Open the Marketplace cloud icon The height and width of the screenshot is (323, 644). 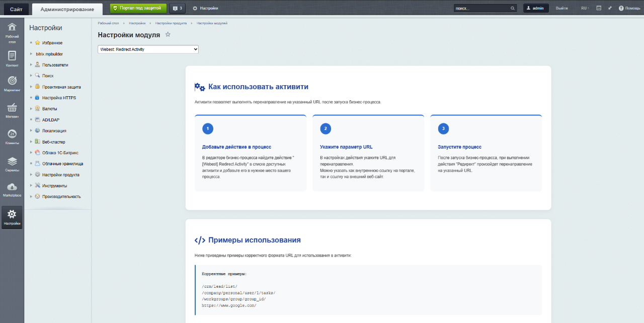(12, 186)
